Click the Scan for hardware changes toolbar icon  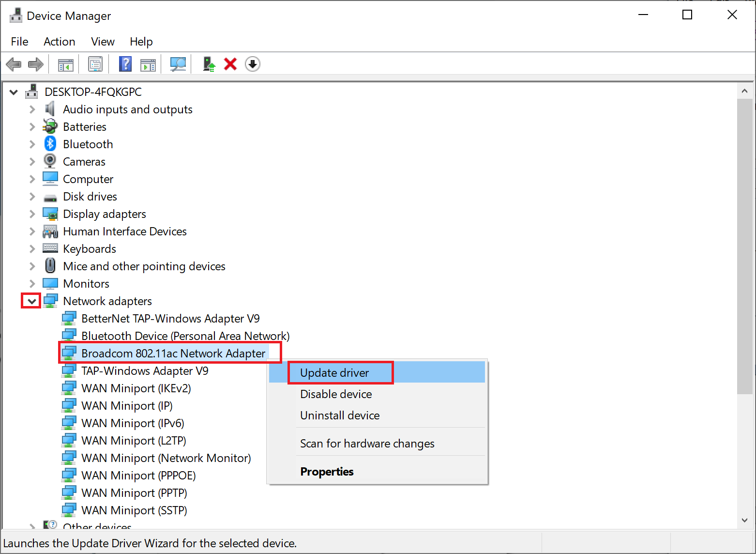178,64
